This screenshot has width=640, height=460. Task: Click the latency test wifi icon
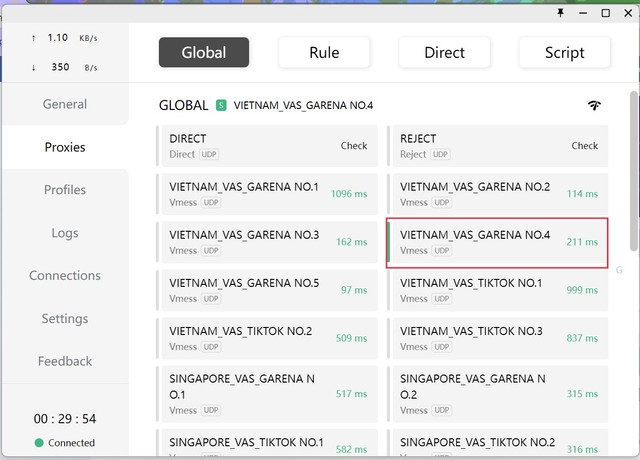[594, 105]
